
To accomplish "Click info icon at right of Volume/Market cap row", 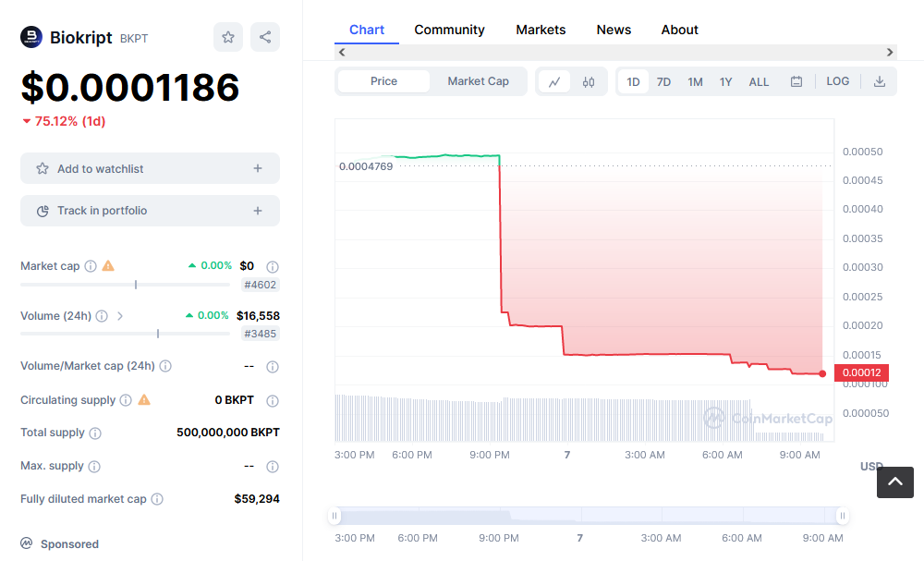I will pyautogui.click(x=273, y=367).
